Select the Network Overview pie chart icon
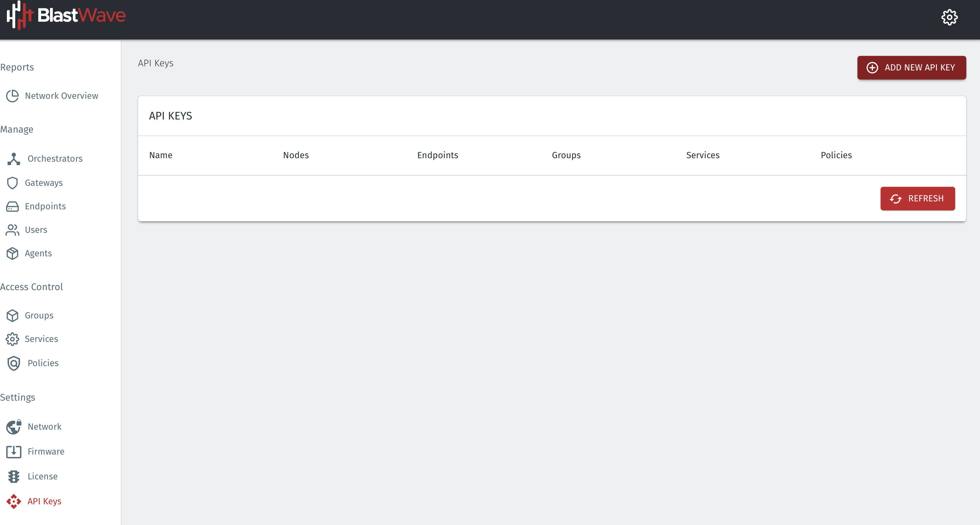The image size is (980, 525). (12, 96)
